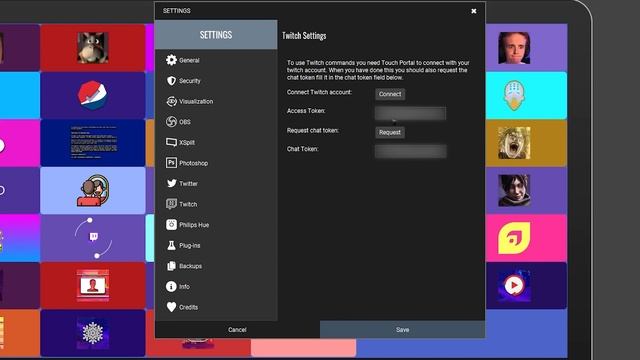
Task: Click the Cancel button
Action: click(x=237, y=329)
